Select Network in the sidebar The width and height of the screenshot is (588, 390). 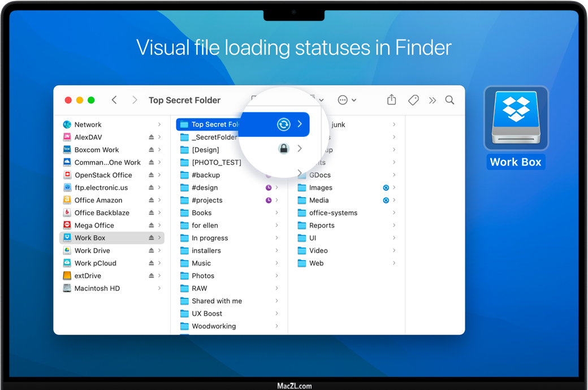[x=88, y=124]
